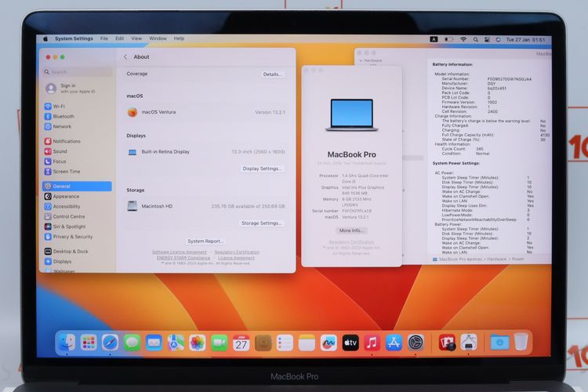
Task: Click More Info in MacBook Pro window
Action: (351, 230)
